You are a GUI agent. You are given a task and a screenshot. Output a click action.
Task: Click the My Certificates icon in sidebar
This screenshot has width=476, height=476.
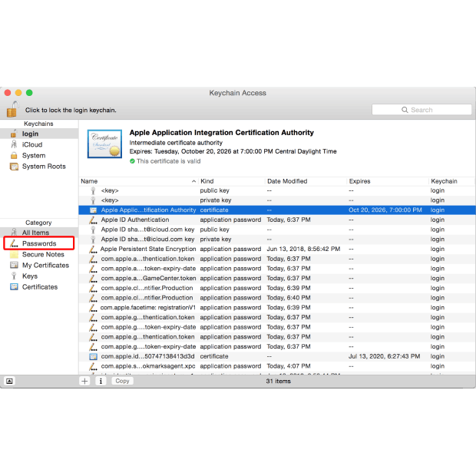tap(14, 266)
